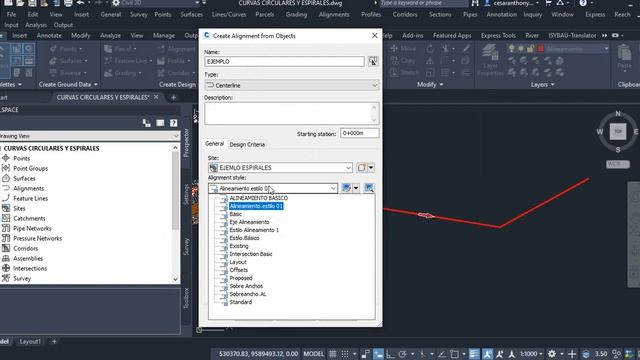Open the Alignments menu
The height and width of the screenshot is (360, 640).
(334, 14)
